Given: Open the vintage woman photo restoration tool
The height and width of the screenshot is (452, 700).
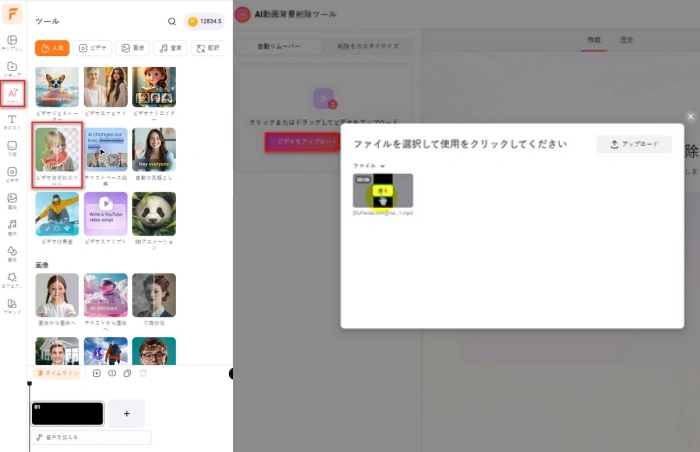Looking at the screenshot, I should (x=154, y=295).
